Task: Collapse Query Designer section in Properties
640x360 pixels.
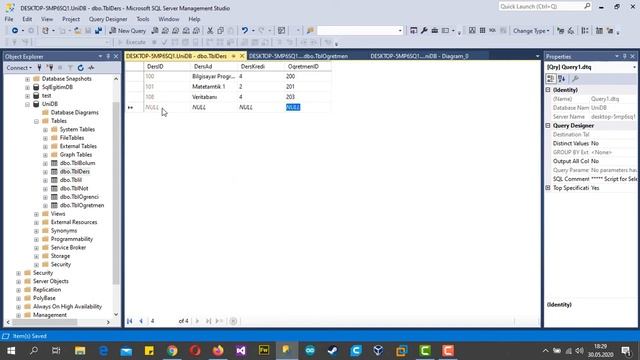Action: (x=548, y=126)
